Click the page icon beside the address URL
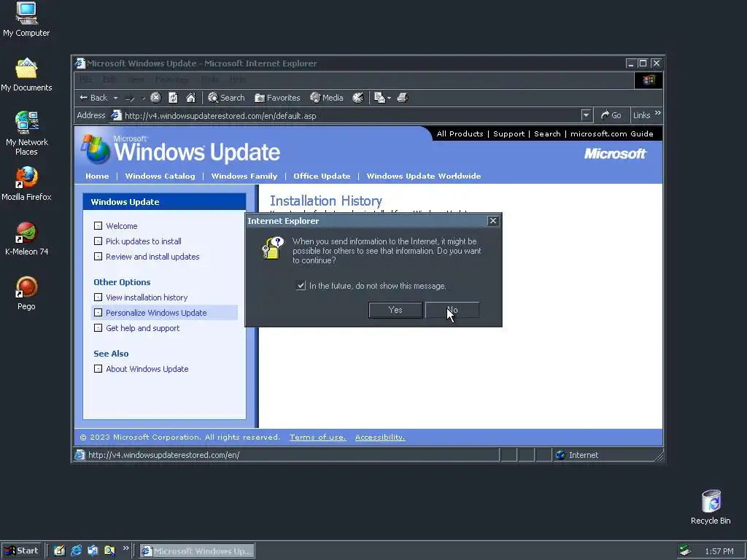The width and height of the screenshot is (747, 560). click(x=116, y=115)
